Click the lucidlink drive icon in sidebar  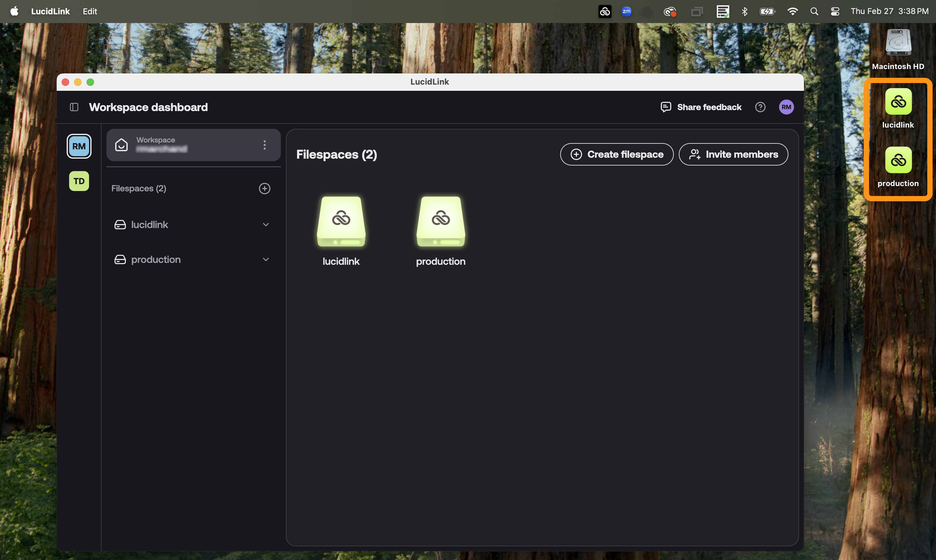[x=120, y=225]
